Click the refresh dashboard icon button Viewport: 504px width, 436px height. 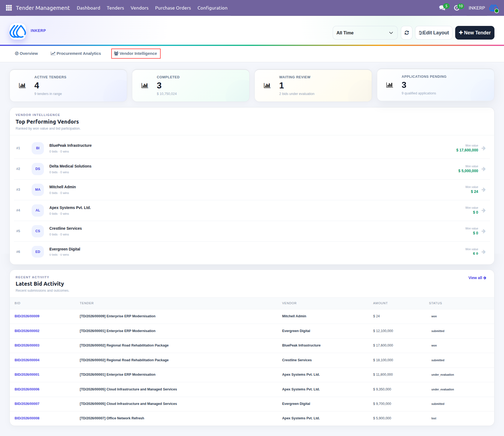tap(406, 33)
